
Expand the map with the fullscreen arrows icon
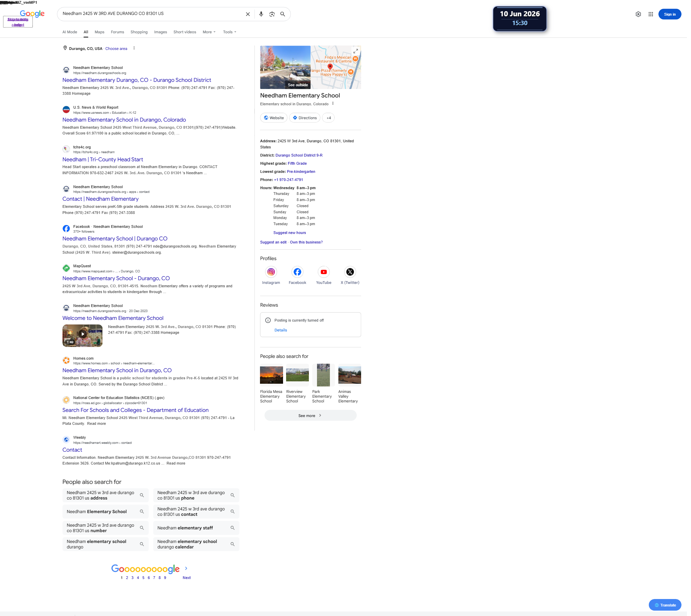tap(356, 51)
